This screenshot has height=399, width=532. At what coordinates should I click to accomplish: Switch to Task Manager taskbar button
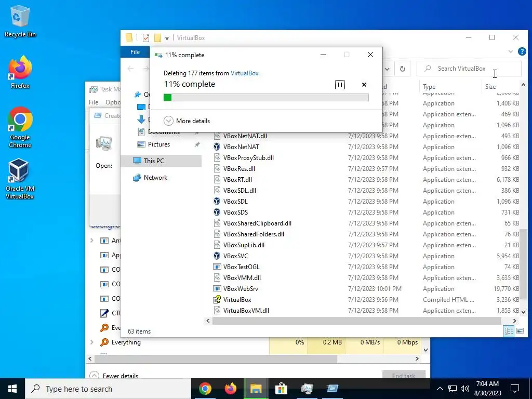pos(307,389)
